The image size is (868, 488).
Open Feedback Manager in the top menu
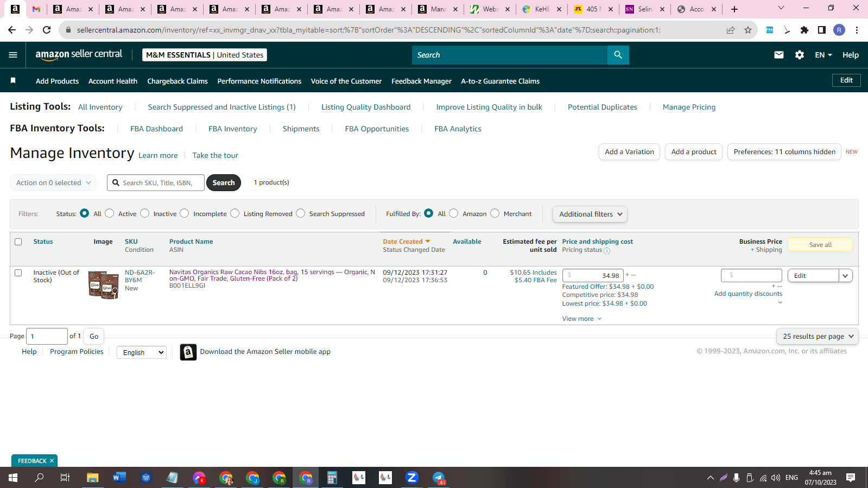421,81
